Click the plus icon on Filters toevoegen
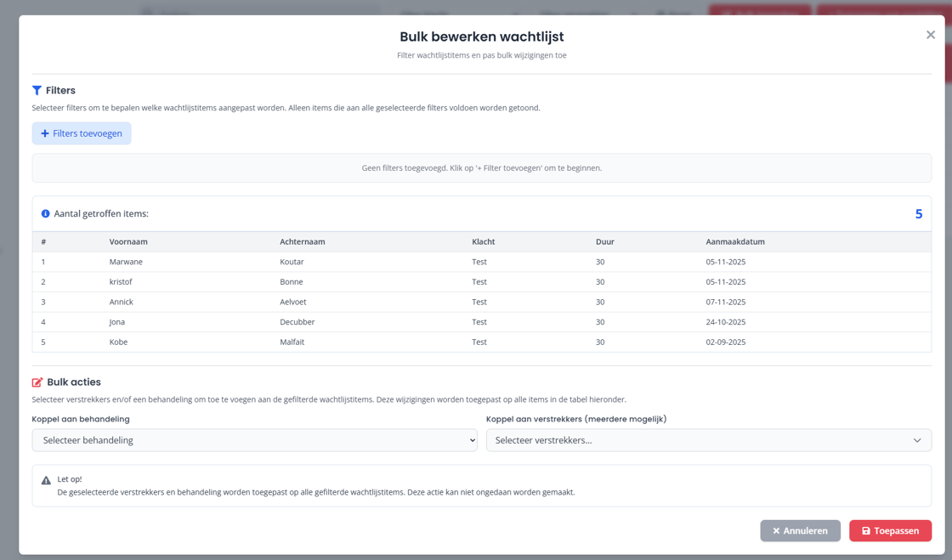 tap(45, 133)
